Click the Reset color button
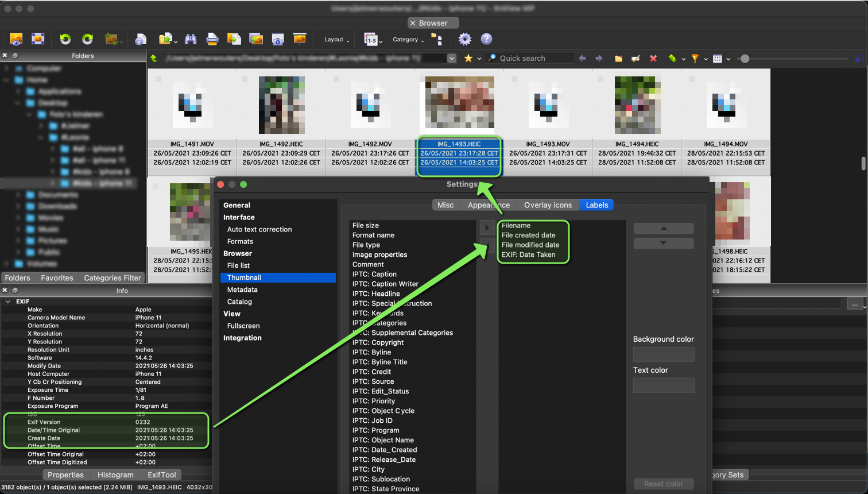The height and width of the screenshot is (494, 868). pyautogui.click(x=663, y=484)
